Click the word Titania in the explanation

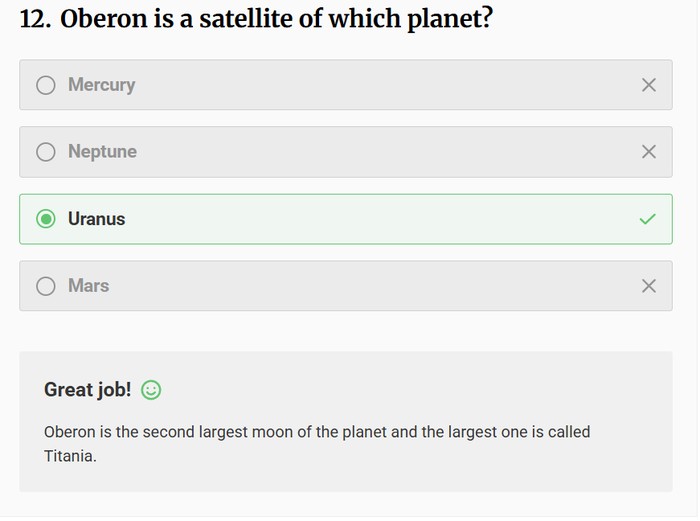[x=69, y=456]
